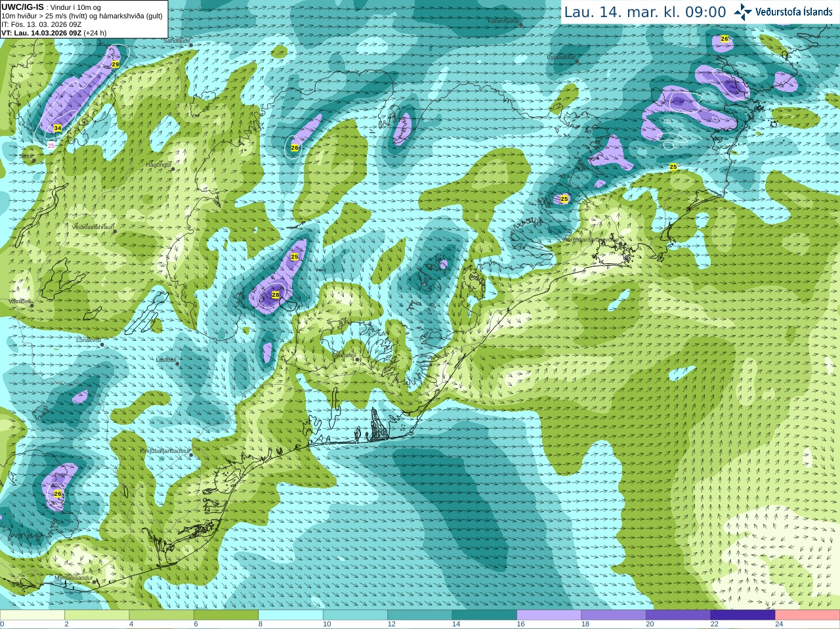Screen dimensions: 840x629
Task: Click the legend scale value 12
Action: (392, 624)
